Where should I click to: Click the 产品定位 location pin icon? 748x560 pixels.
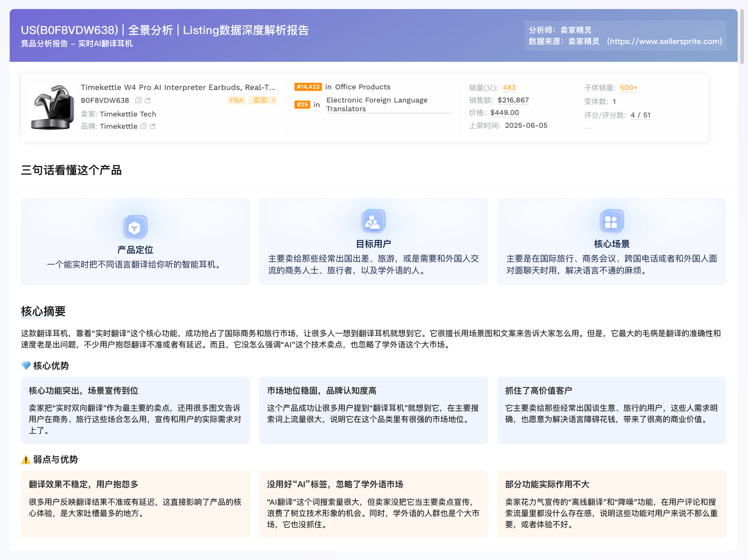click(135, 227)
